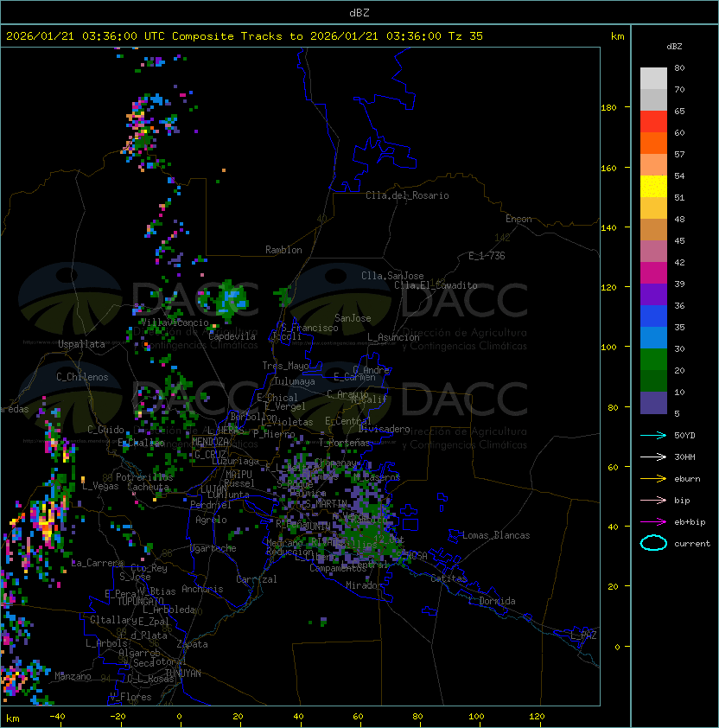719x728 pixels.
Task: Click the 'Zapata' map label
Action: [x=192, y=644]
